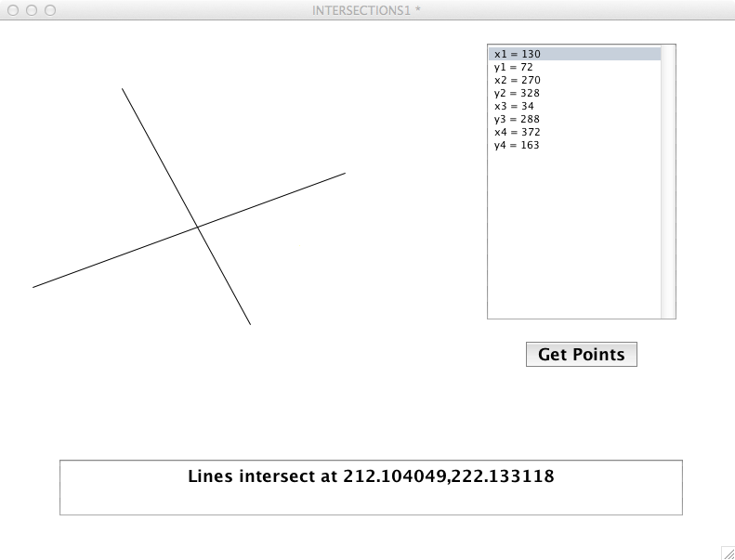This screenshot has width=735, height=560.
Task: Select the "y1 = 72" list entry
Action: point(513,68)
